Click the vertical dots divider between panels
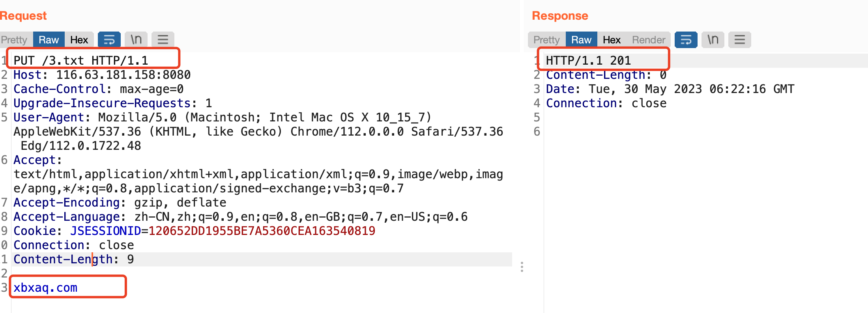Viewport: 868px width, 313px height. pos(522,267)
